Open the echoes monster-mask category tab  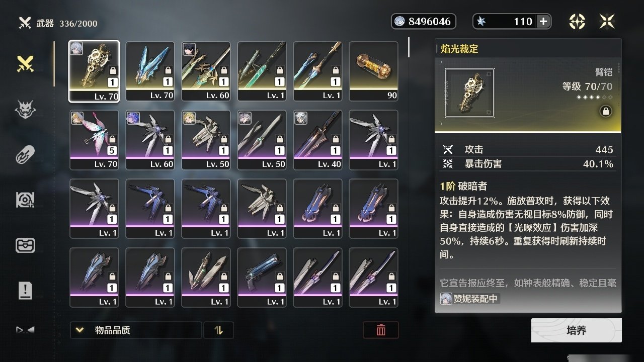coord(25,109)
